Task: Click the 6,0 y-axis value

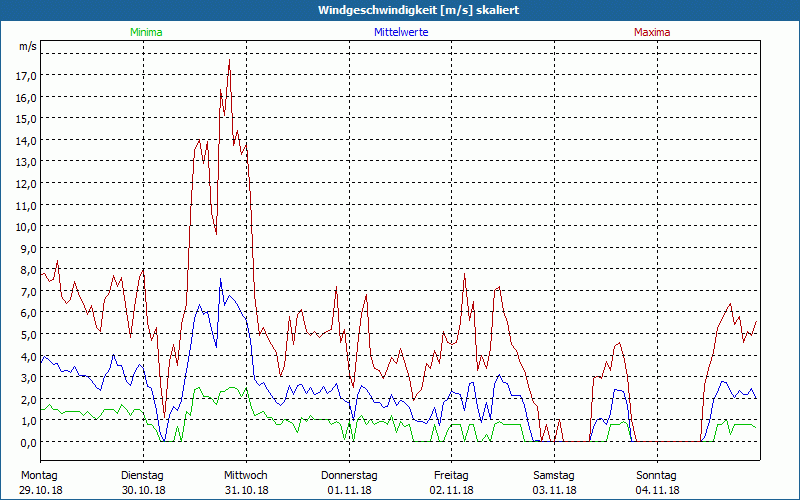Action: 29,313
